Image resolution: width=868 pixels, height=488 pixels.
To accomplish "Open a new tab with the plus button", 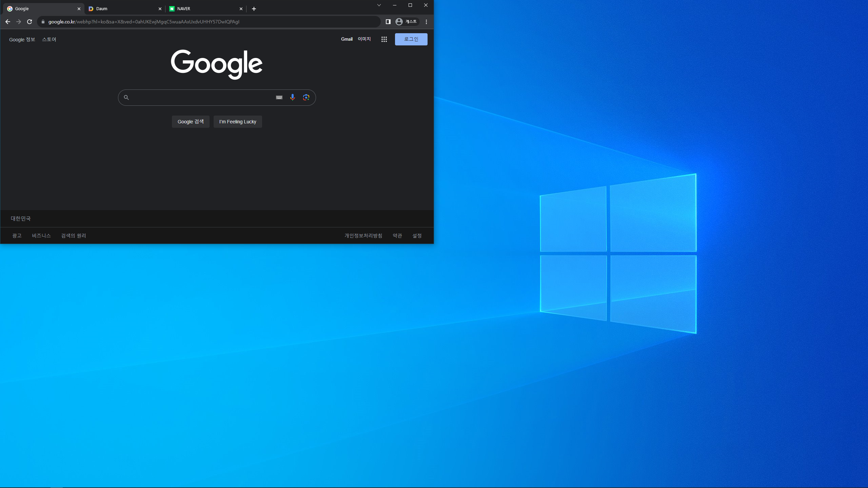I will click(x=254, y=9).
